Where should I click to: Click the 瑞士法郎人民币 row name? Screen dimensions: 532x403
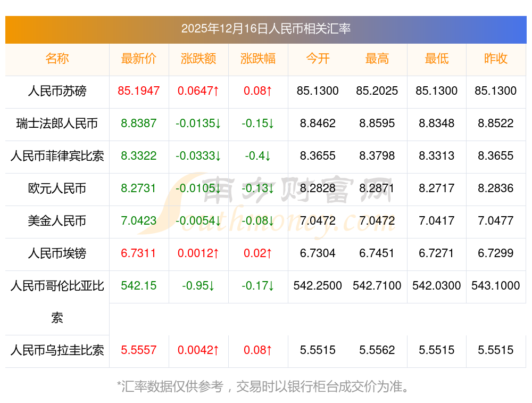(x=57, y=124)
